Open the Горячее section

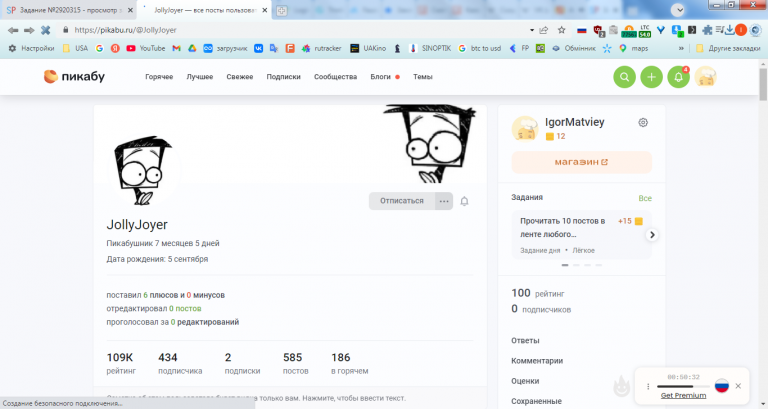[x=159, y=77]
